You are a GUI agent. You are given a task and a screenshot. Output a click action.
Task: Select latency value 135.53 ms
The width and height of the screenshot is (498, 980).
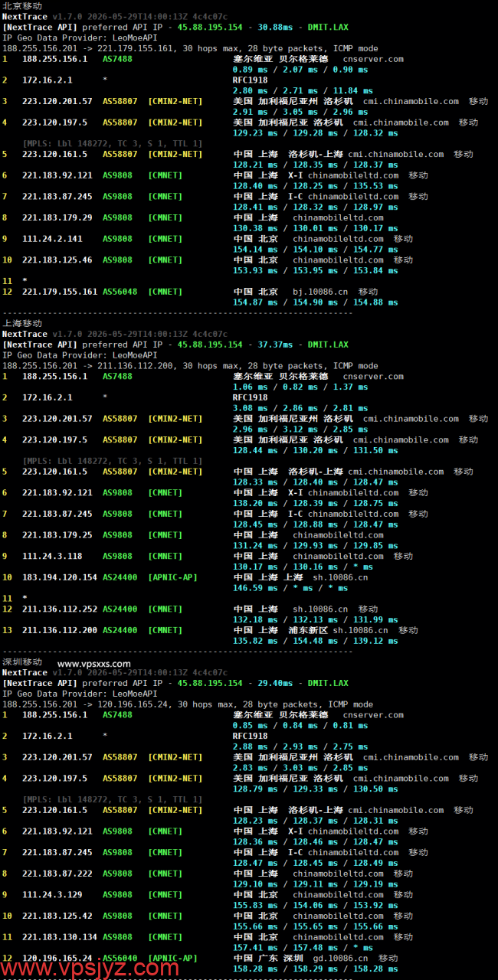(373, 186)
